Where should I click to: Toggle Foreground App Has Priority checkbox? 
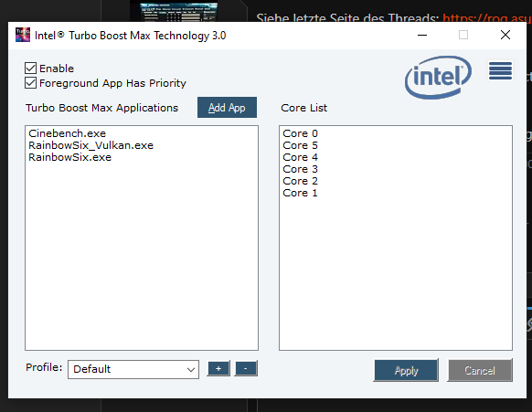30,83
